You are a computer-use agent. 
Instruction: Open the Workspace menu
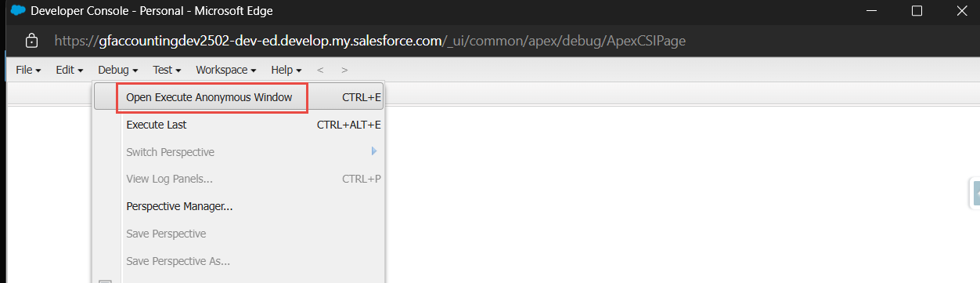pos(226,70)
